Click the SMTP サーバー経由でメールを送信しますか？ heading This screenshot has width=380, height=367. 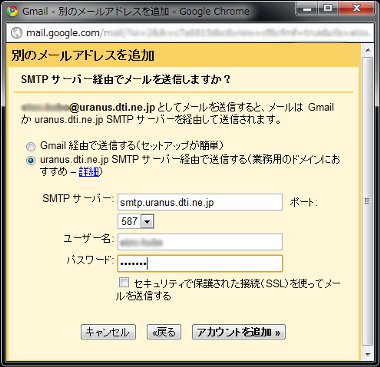pyautogui.click(x=126, y=79)
